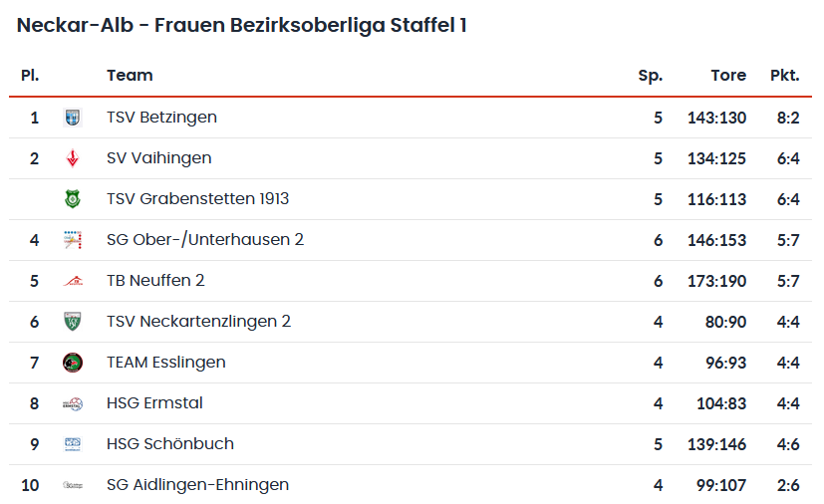Click the Team column header
This screenshot has height=504, width=824.
[130, 76]
